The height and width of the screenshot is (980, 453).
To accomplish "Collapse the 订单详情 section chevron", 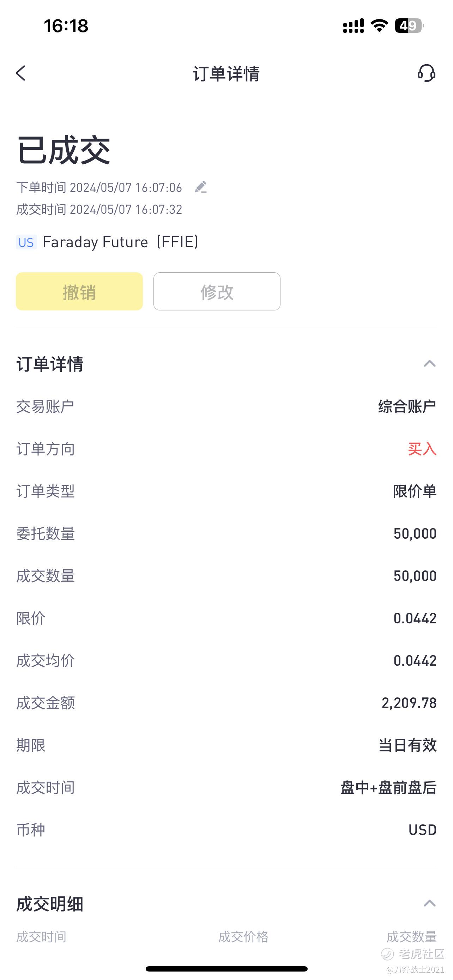I will (429, 364).
